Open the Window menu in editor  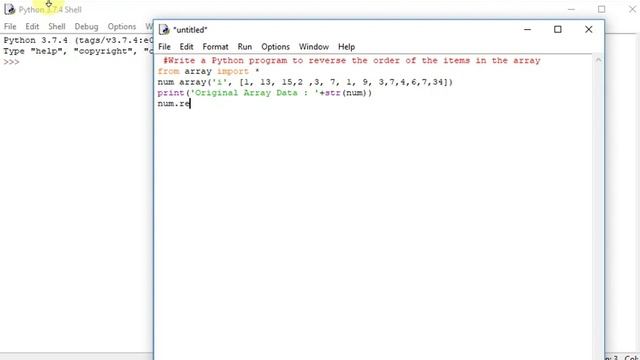pos(314,47)
